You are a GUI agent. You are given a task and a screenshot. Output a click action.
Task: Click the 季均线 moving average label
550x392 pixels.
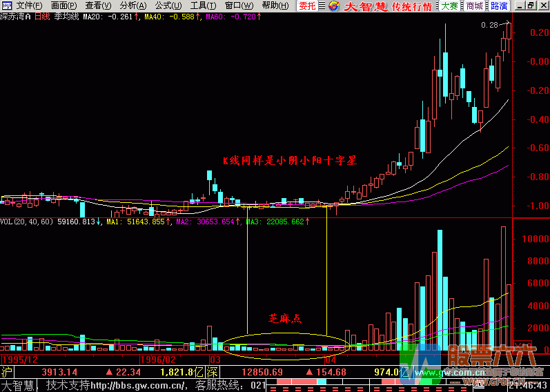66,17
